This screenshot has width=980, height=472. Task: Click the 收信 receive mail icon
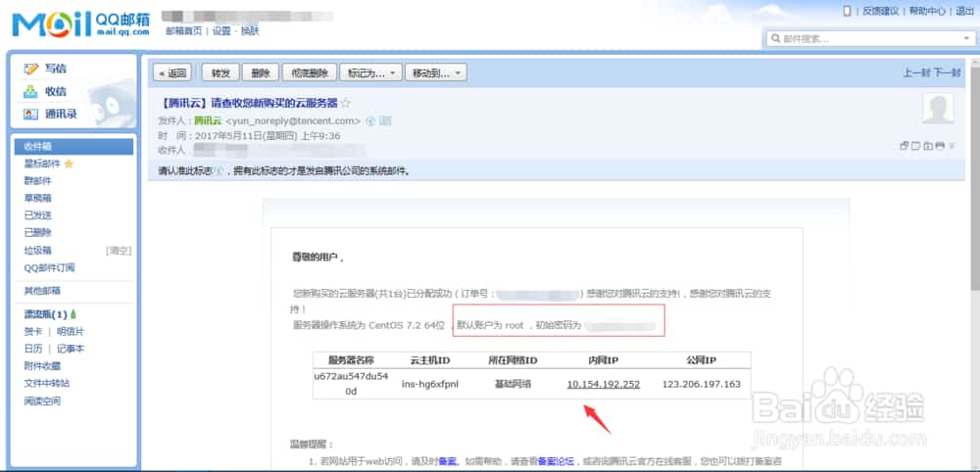[x=31, y=91]
